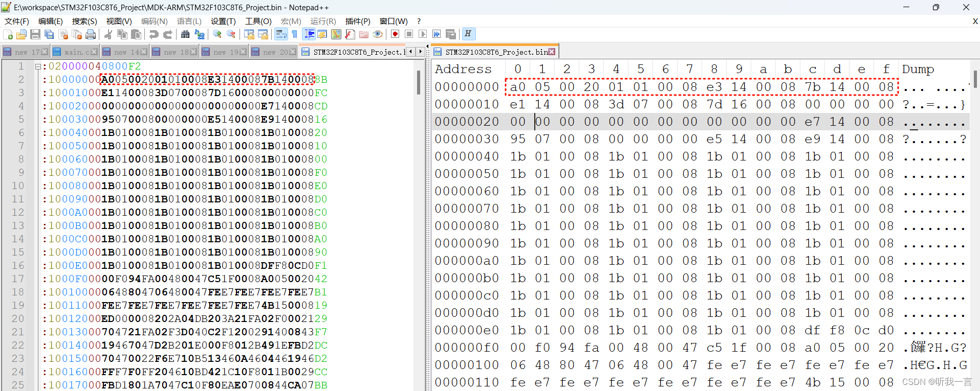Click the Dump column header
This screenshot has width=980, height=391.
[918, 69]
